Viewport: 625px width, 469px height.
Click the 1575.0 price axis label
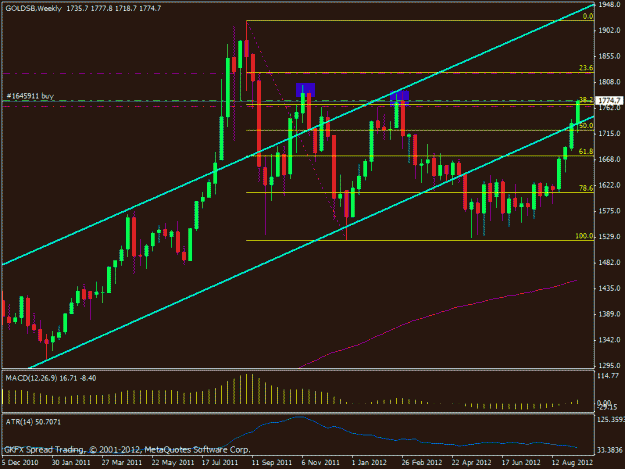click(610, 210)
